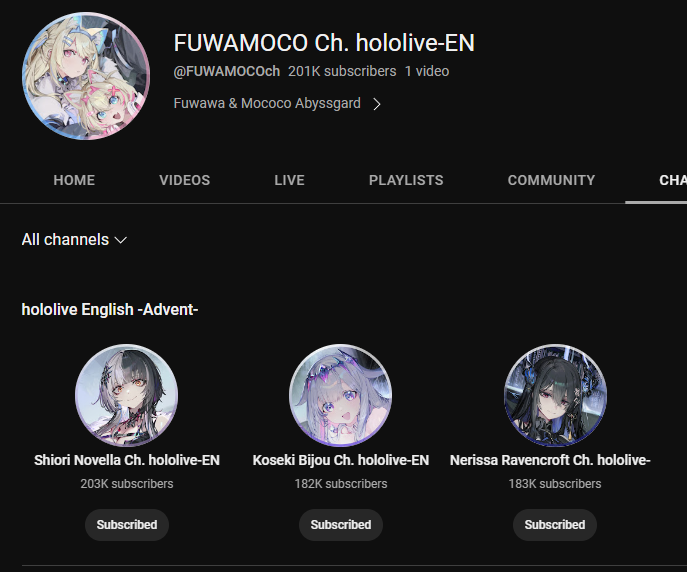Expand channel description chevron arrow
Screen dimensions: 687x572
click(376, 104)
